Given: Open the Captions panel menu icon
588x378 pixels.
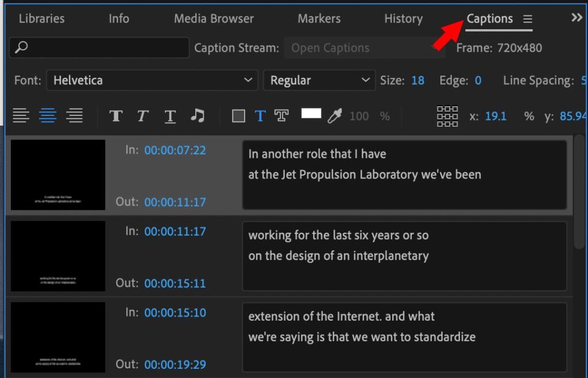Looking at the screenshot, I should (528, 19).
